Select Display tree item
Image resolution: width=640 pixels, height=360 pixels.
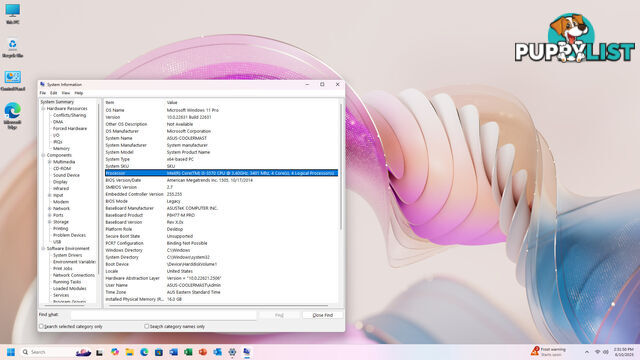(60, 182)
